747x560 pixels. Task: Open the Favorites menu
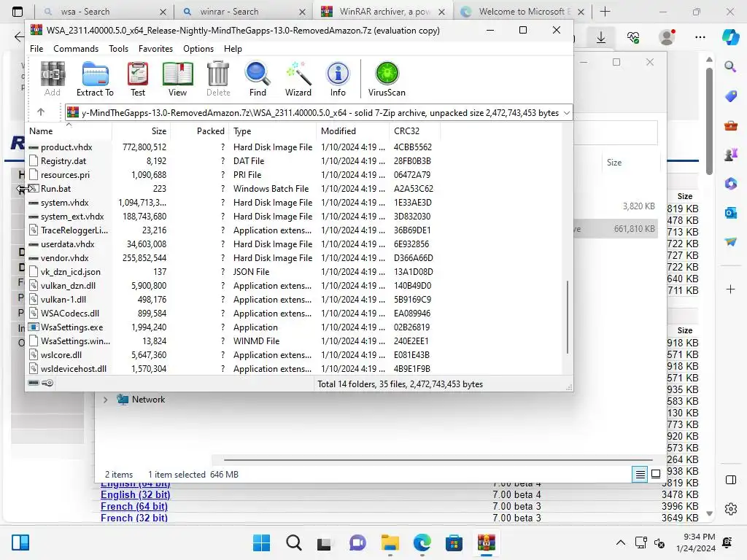[155, 49]
